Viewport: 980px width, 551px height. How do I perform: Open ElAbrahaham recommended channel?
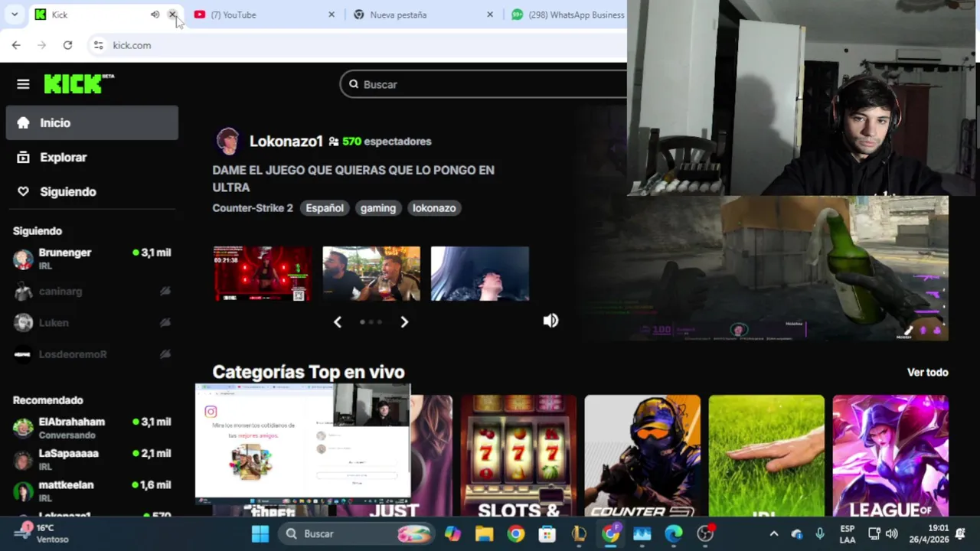pos(92,428)
